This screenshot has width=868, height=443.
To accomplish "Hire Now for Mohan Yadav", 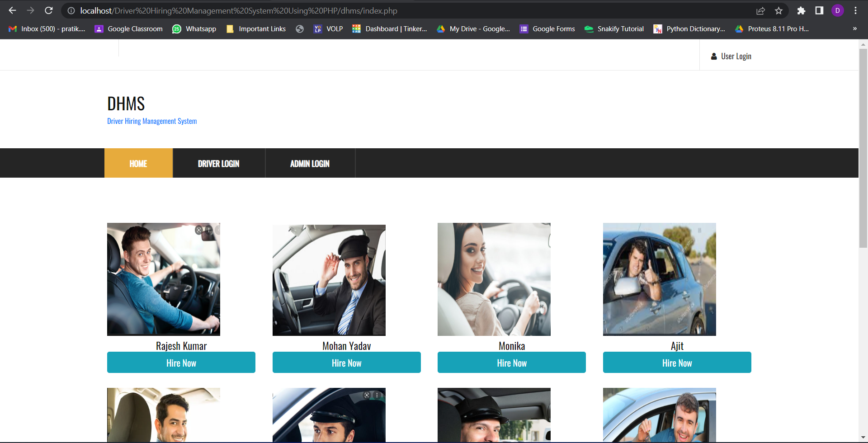I will (346, 362).
